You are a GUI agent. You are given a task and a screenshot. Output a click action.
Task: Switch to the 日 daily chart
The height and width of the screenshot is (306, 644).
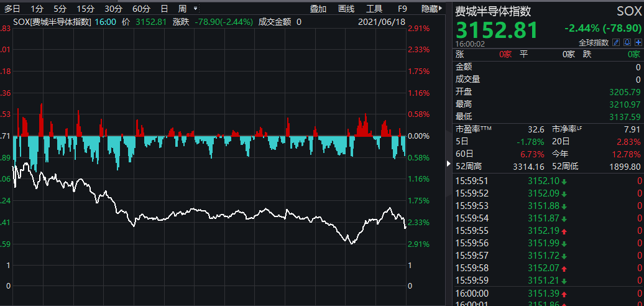[164, 9]
